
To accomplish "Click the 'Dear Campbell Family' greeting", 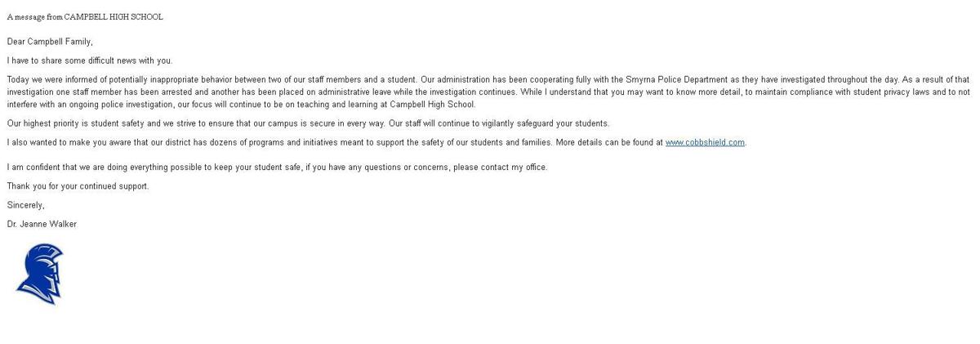I will [50, 42].
